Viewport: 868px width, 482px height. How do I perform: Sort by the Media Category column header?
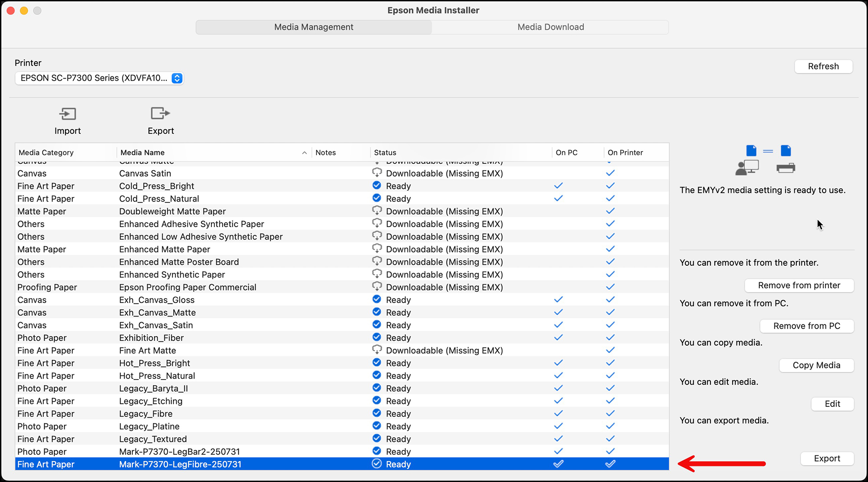click(x=66, y=152)
